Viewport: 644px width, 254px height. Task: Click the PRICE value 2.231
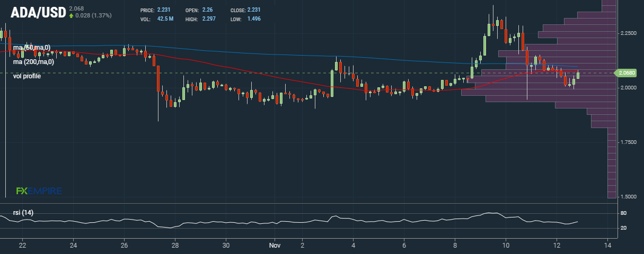tap(164, 10)
